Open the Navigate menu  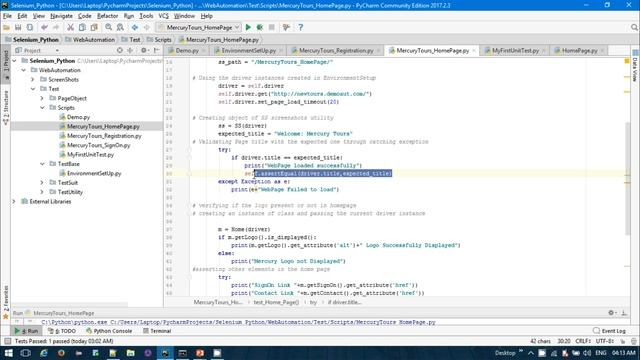(61, 16)
